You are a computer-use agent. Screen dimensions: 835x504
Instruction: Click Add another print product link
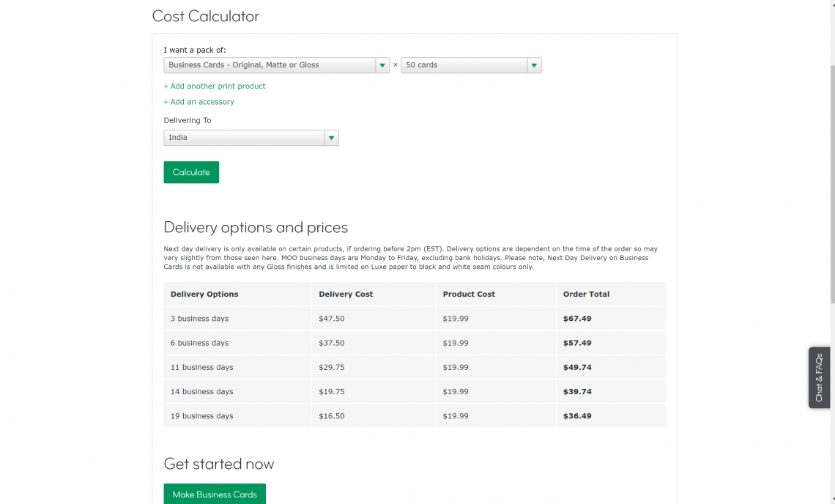pos(214,86)
